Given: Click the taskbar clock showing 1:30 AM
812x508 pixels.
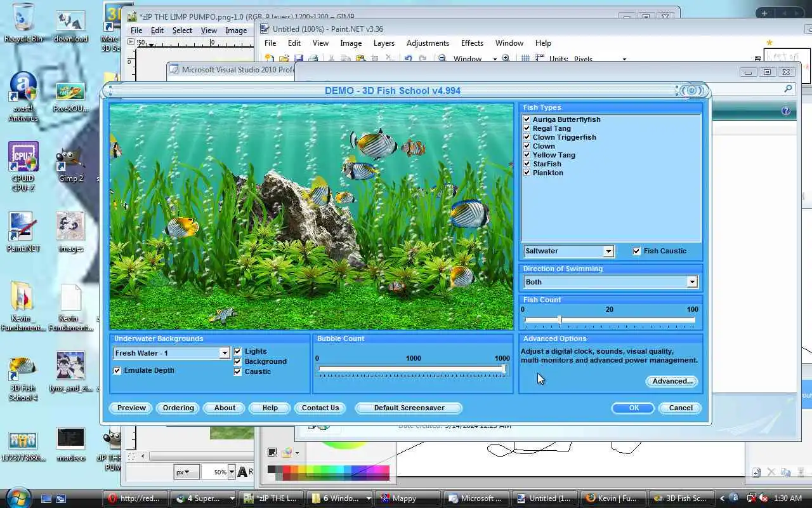Looking at the screenshot, I should [788, 498].
